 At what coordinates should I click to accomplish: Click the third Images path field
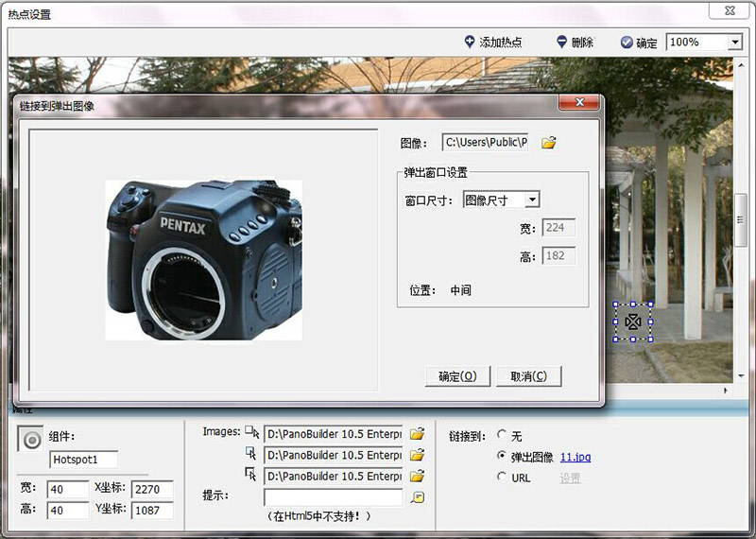point(334,477)
